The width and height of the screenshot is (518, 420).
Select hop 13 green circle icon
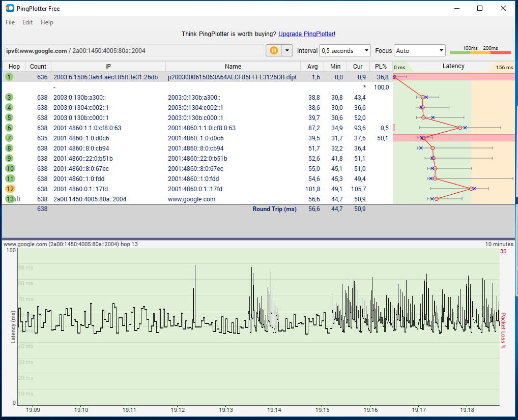point(10,199)
